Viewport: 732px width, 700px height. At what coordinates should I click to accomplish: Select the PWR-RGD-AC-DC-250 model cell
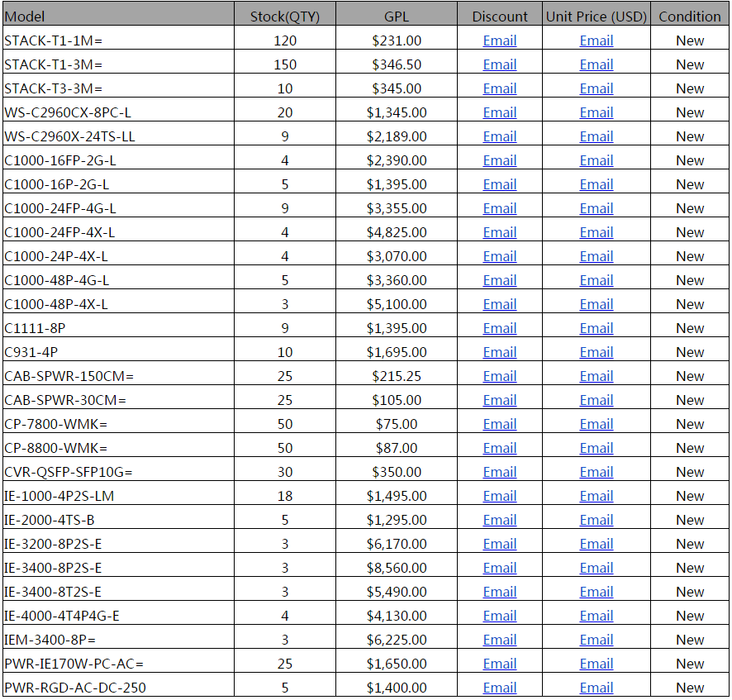[x=118, y=685]
